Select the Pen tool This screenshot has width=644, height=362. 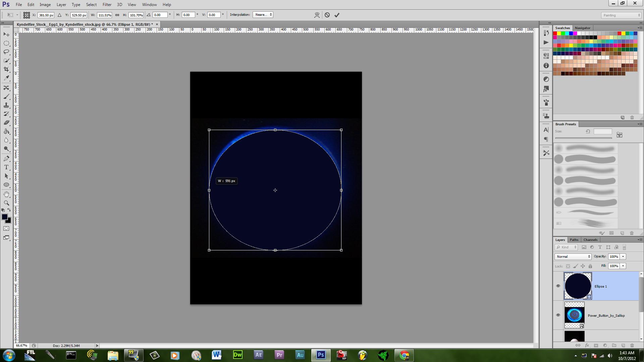coord(6,159)
